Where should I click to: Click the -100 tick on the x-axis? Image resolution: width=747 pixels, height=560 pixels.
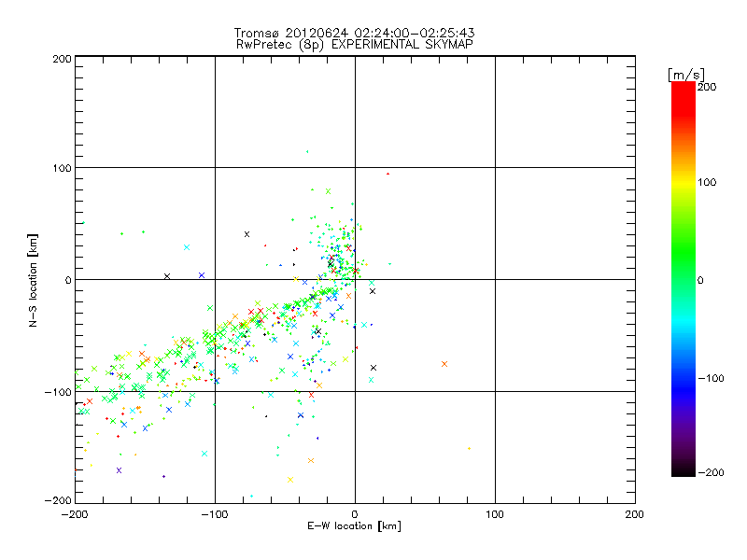tap(215, 513)
